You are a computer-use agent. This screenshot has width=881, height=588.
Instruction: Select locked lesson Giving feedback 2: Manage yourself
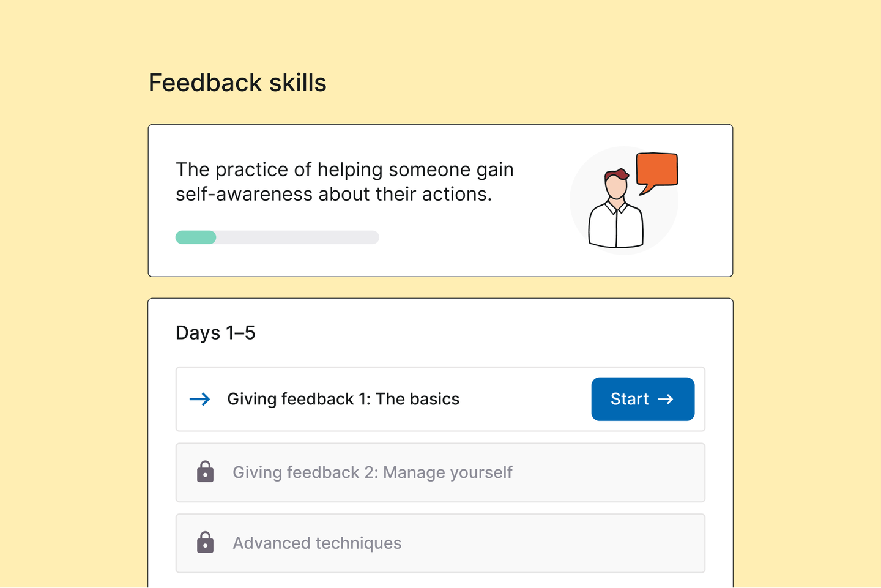click(373, 472)
